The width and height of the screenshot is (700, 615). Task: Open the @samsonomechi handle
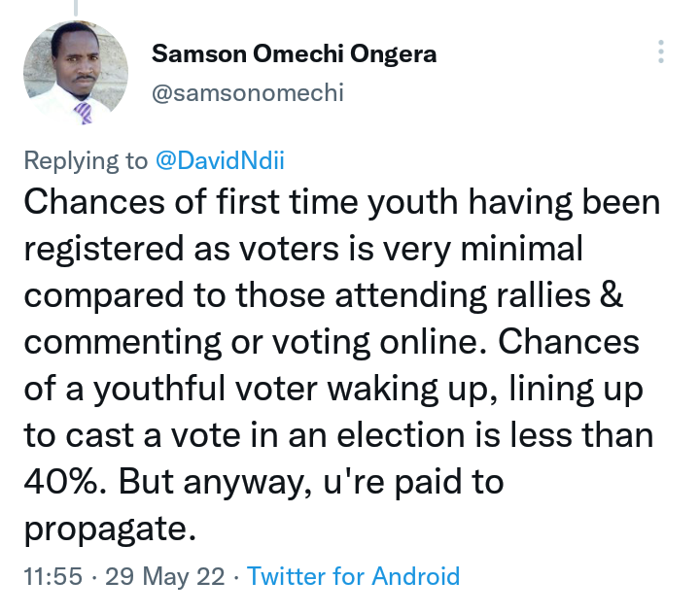tap(248, 92)
